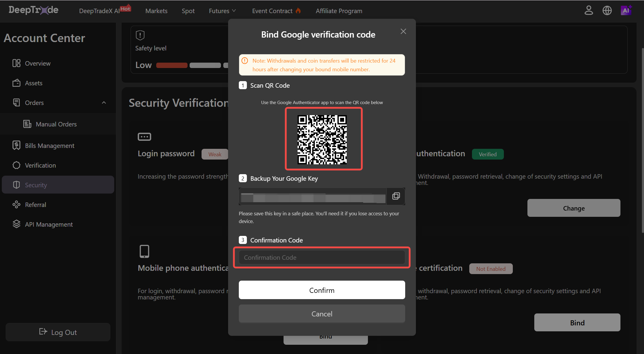Copy the Google key with copy icon

pos(396,196)
